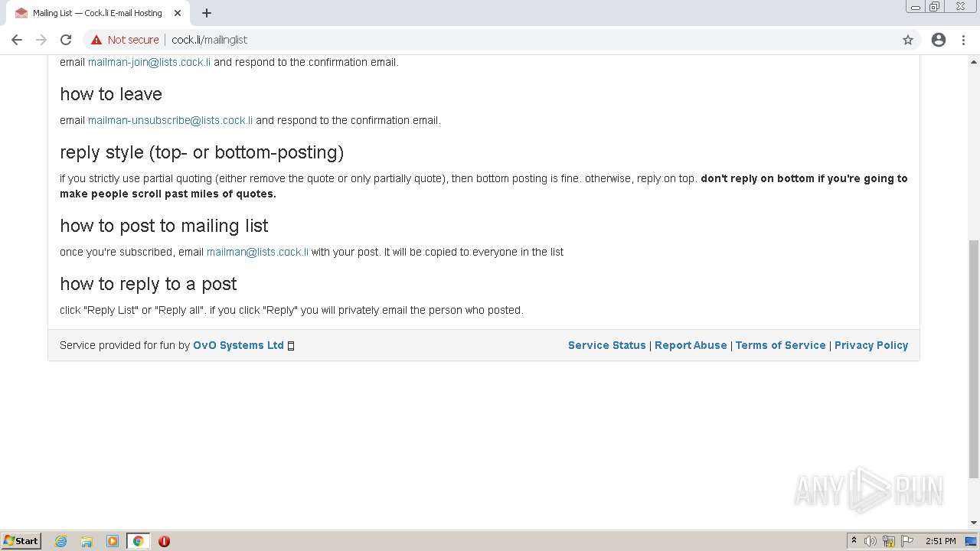Bookmark this page with the star
Image resolution: width=980 pixels, height=551 pixels.
[x=908, y=40]
